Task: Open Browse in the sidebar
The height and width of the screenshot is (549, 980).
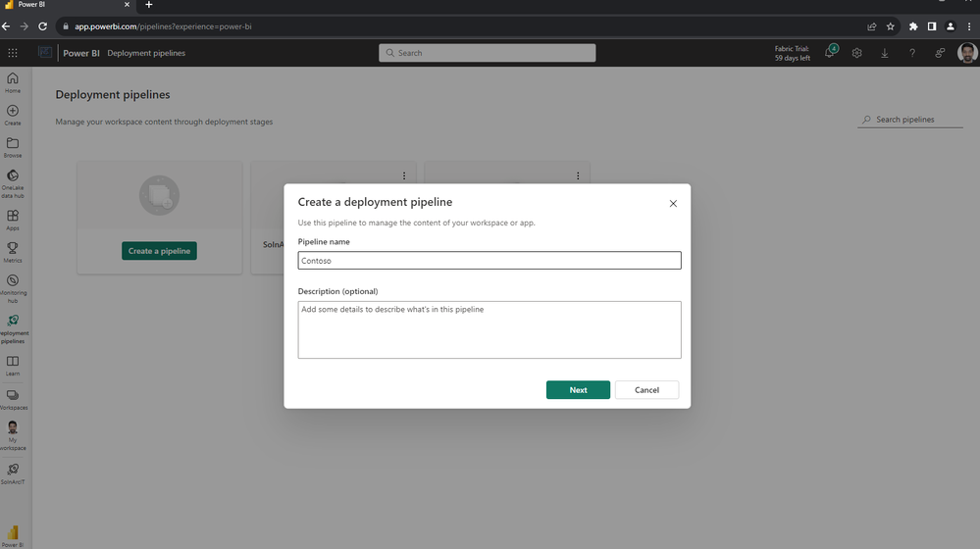Action: (13, 147)
